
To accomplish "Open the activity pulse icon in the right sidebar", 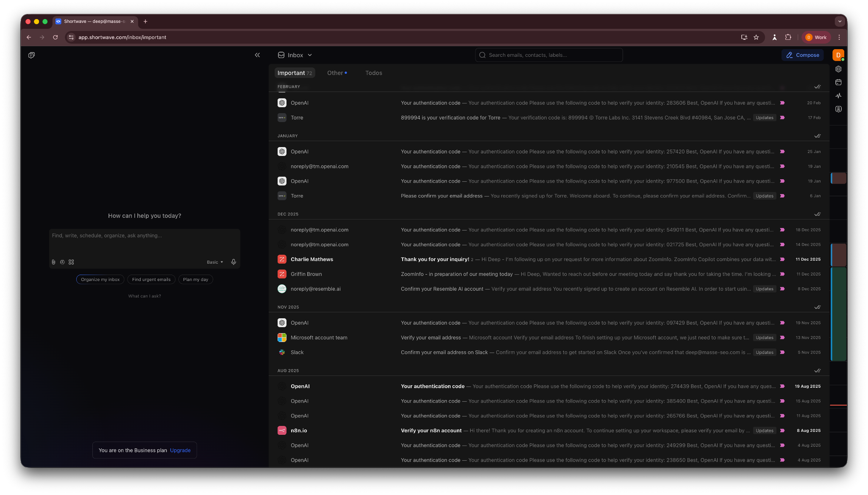I will (838, 96).
